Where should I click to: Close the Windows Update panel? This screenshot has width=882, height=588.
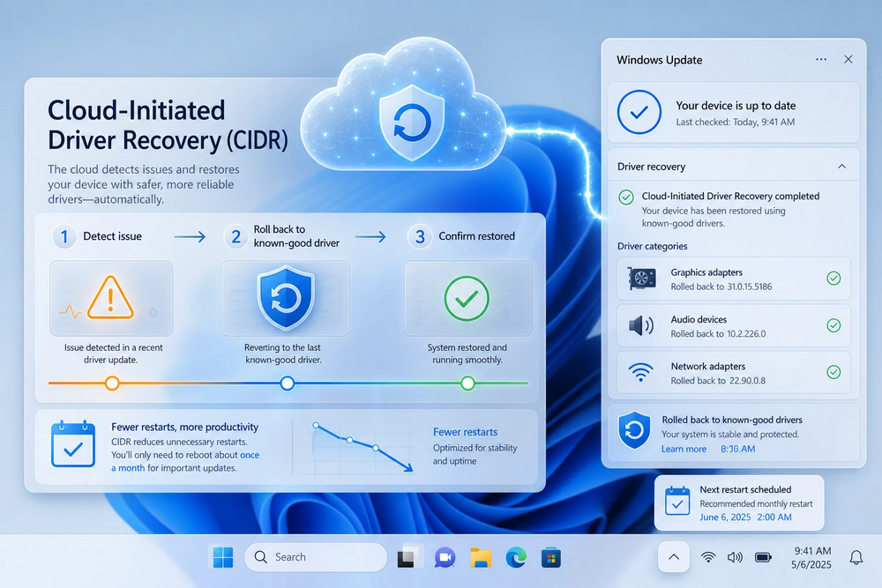coord(848,59)
